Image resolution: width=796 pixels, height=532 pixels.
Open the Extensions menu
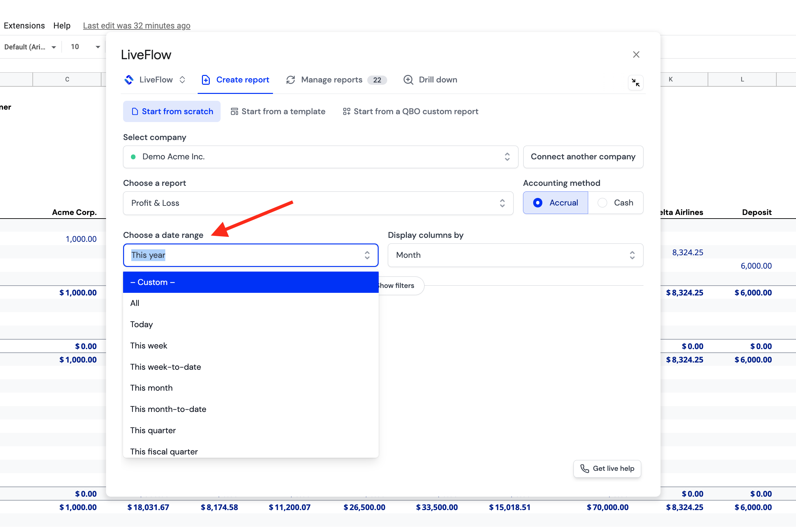24,26
